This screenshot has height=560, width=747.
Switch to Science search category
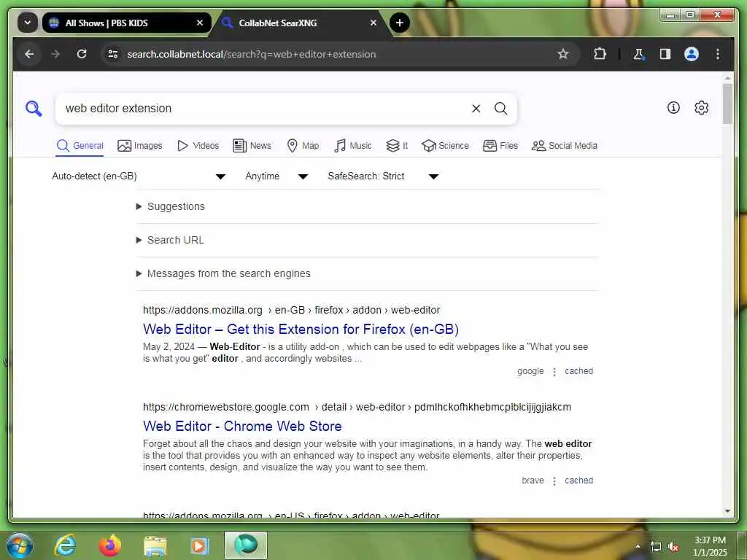click(445, 146)
